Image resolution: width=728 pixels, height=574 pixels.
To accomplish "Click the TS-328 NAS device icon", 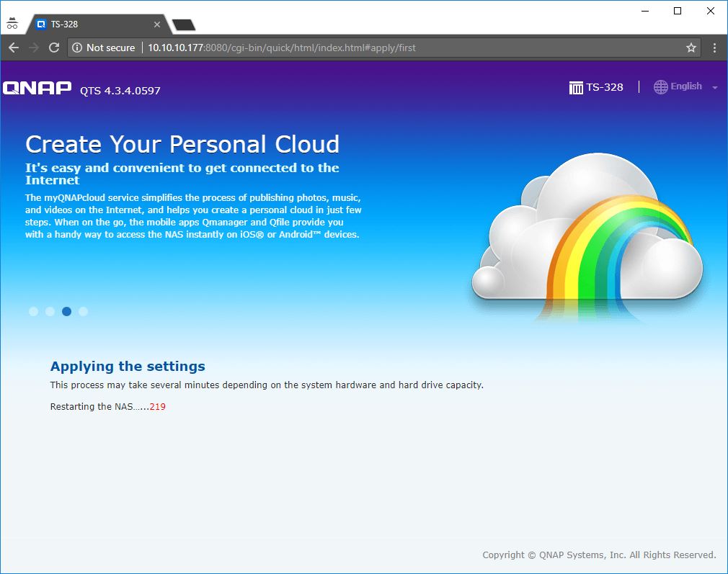I will pos(576,87).
